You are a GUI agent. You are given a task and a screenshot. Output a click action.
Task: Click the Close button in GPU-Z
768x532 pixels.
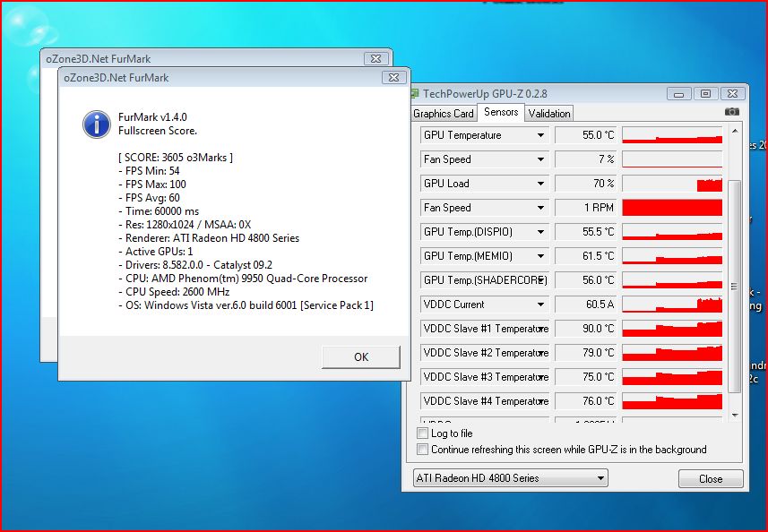coord(711,478)
